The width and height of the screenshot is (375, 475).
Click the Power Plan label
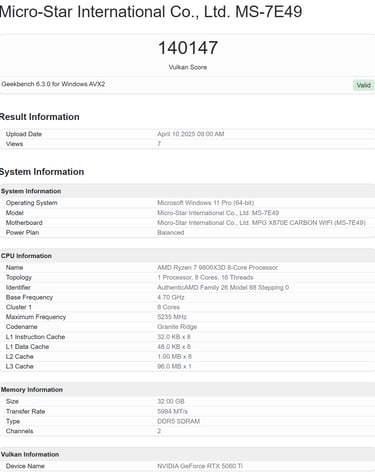tap(22, 233)
